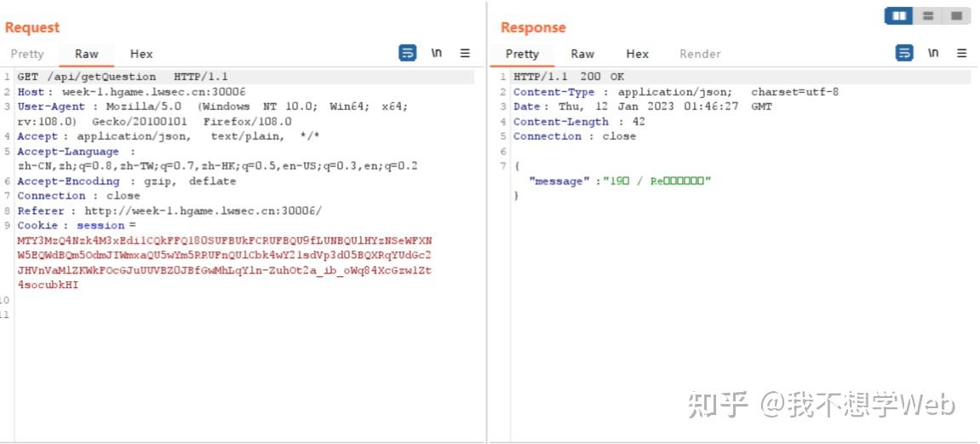The width and height of the screenshot is (980, 444).
Task: Click the Content-Type header in response
Action: click(x=676, y=92)
